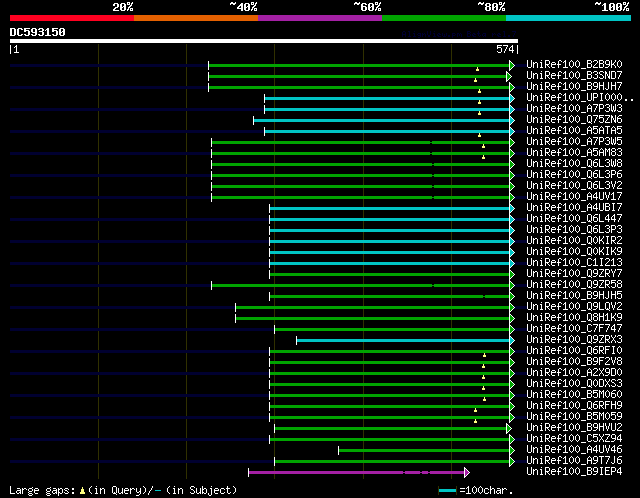Open hit UniRef100_A2X9D0
Image resolution: width=640 pixels, height=498 pixels.
(x=574, y=373)
